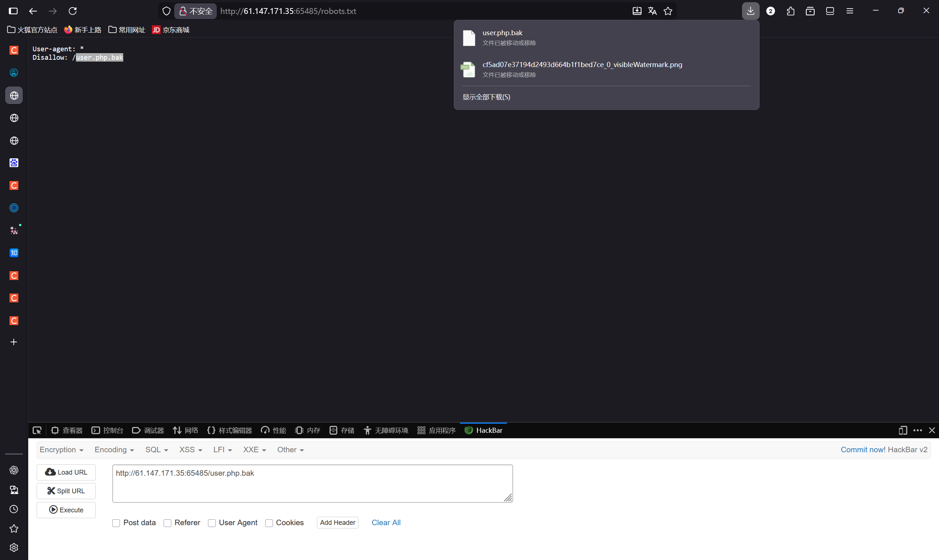This screenshot has width=939, height=560.
Task: Open the sidebar history clock icon
Action: (x=14, y=509)
